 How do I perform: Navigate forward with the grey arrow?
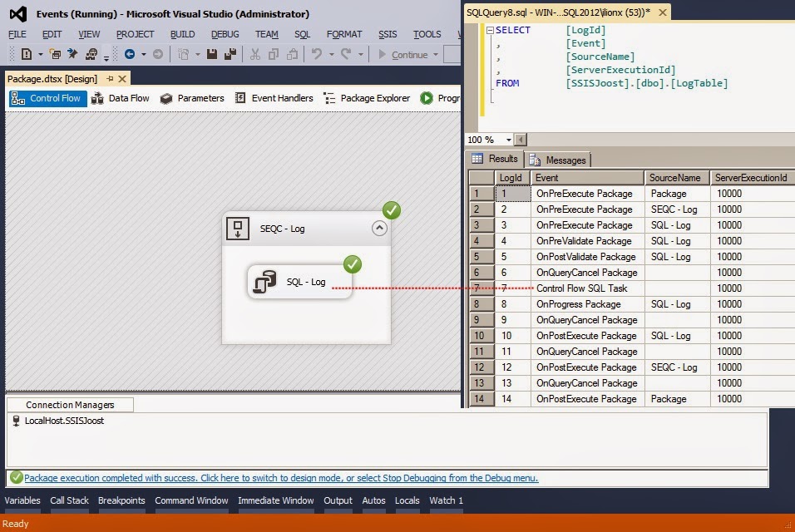158,54
